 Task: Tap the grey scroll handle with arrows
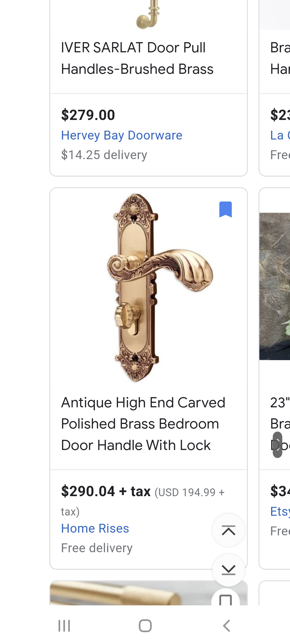pos(277,445)
